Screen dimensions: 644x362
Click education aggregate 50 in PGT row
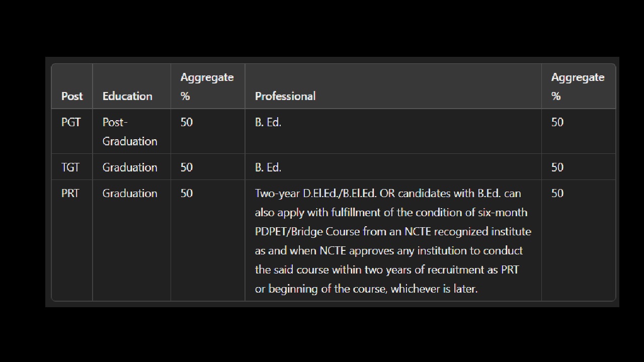[187, 122]
